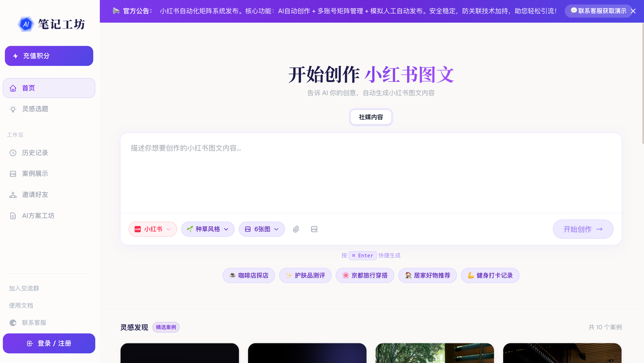Screen dimensions: 644x363
Task: Click the sprout icon in 种草风格
Action: click(190, 229)
